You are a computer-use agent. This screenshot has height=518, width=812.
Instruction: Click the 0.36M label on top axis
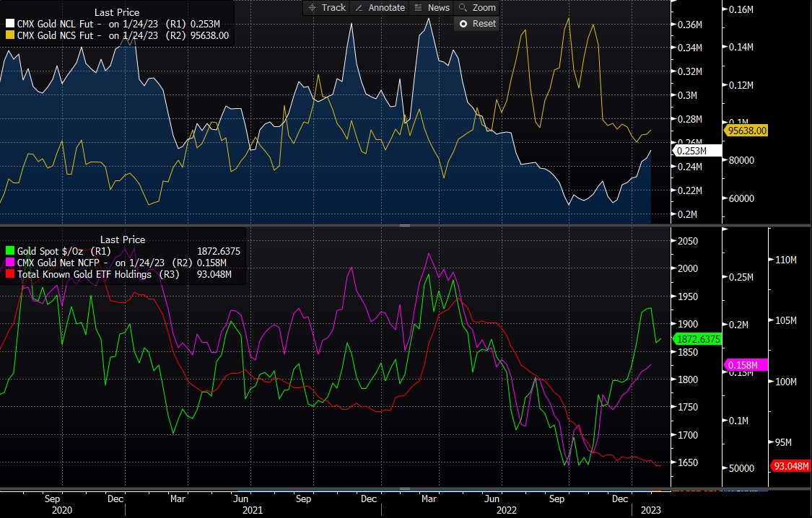point(690,25)
